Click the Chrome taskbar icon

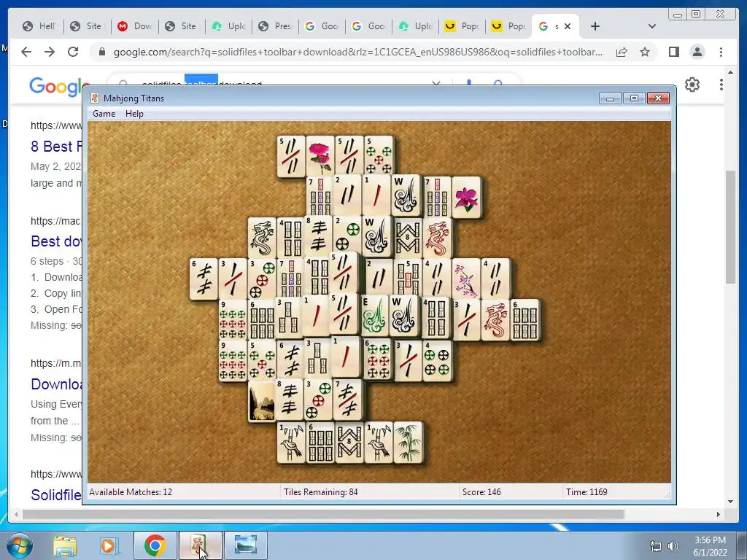click(x=155, y=545)
